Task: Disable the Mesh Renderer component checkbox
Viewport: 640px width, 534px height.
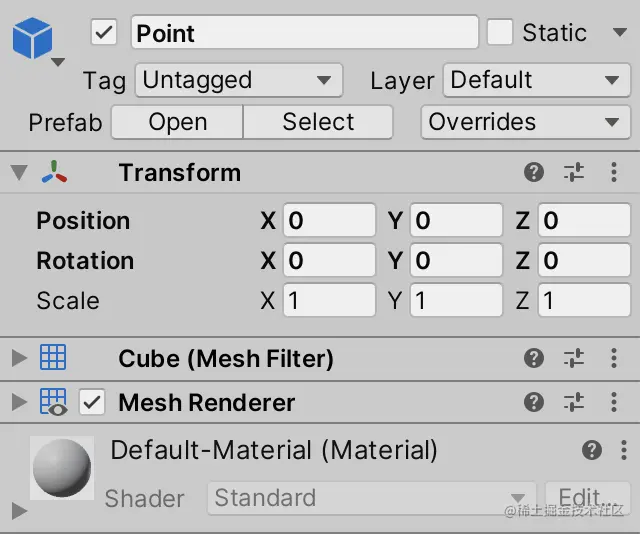Action: pos(93,402)
